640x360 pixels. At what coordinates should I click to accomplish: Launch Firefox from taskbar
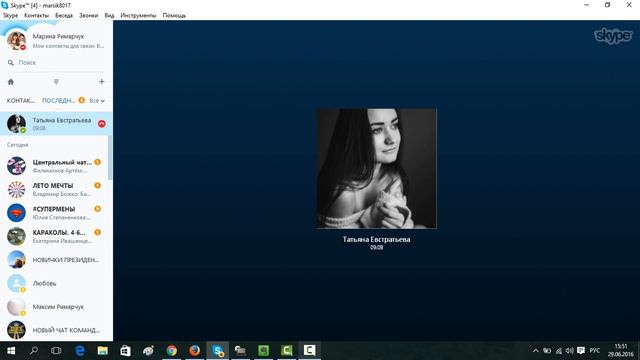click(194, 351)
